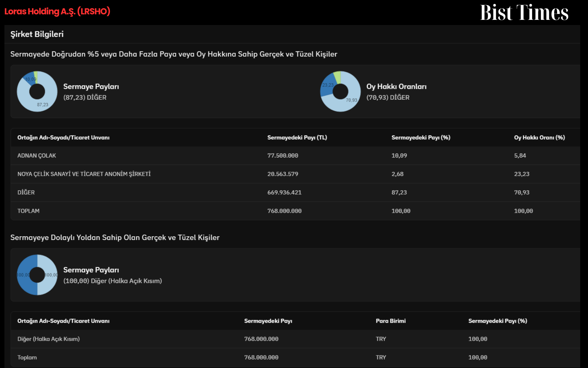
Task: Sort by Ortağın Adı-Soyadı/Ticaret Unvanı column header
Action: (63, 138)
